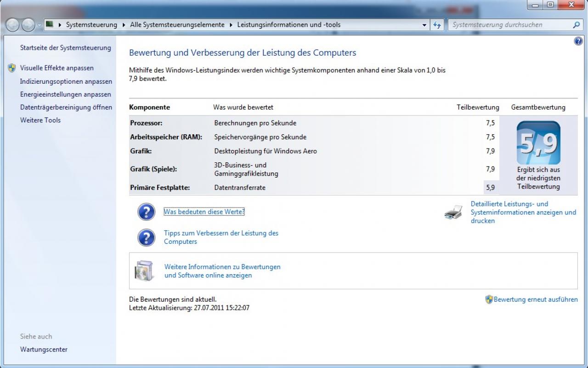Viewport: 588px width, 368px height.
Task: Click Desktopleistung für Windows Aero text
Action: pos(266,151)
